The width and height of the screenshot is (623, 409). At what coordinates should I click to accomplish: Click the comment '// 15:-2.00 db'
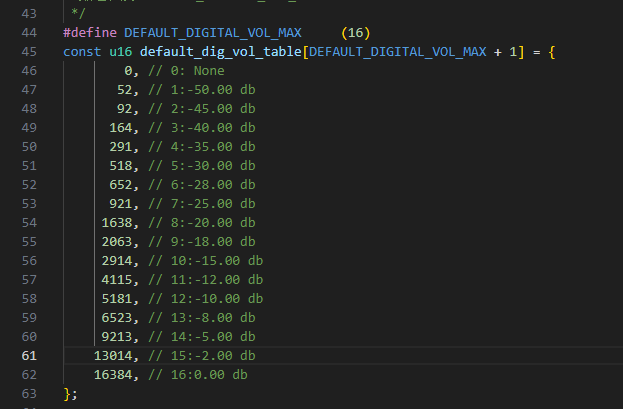tap(202, 355)
